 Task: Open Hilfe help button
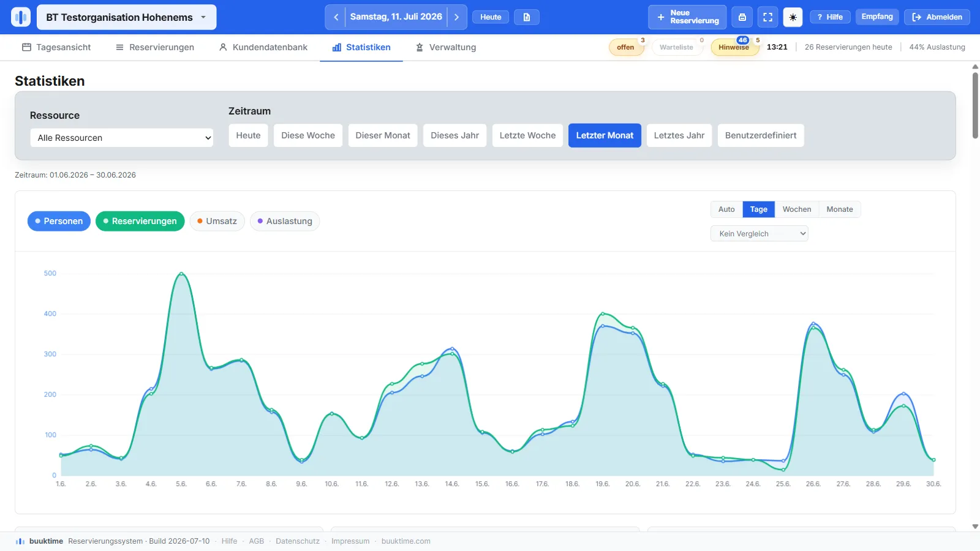(x=830, y=17)
